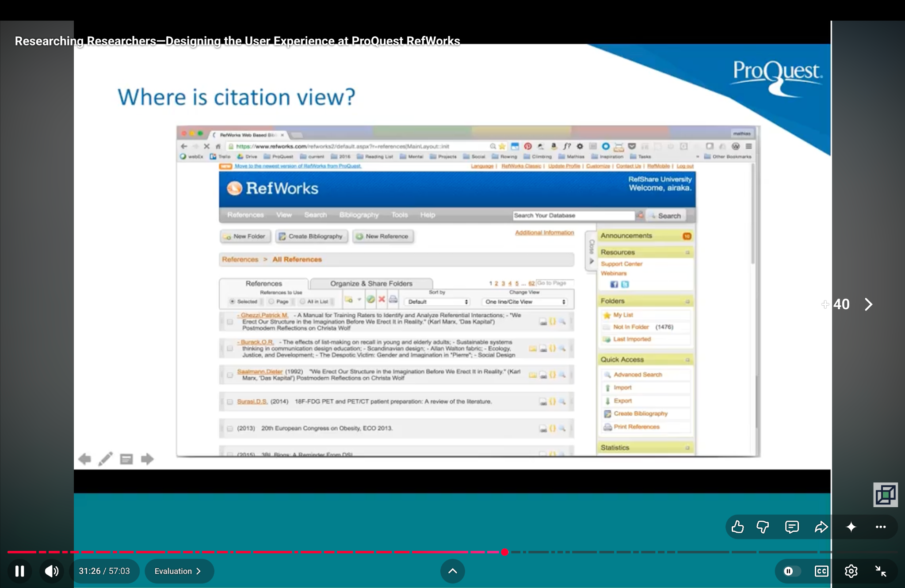
Task: Open the player settings gear
Action: pyautogui.click(x=851, y=571)
